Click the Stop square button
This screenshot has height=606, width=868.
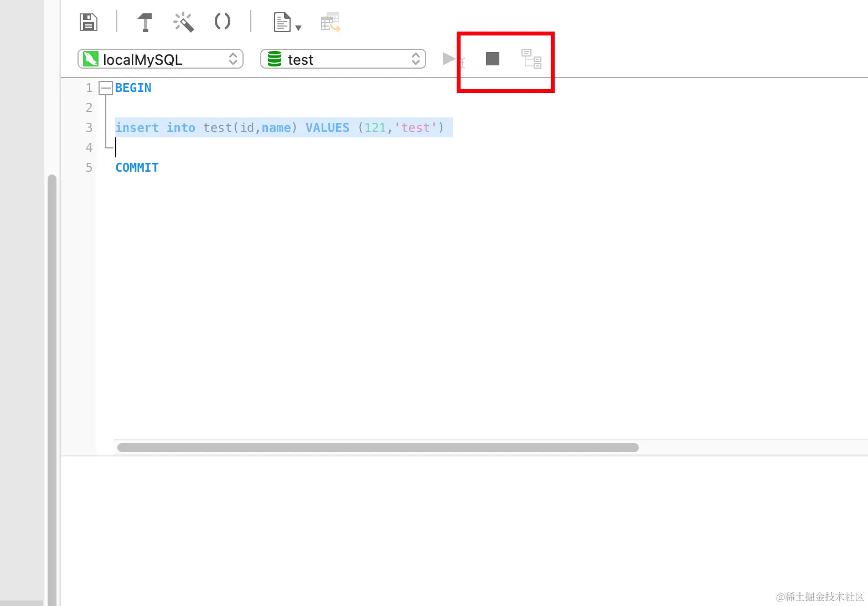point(493,58)
